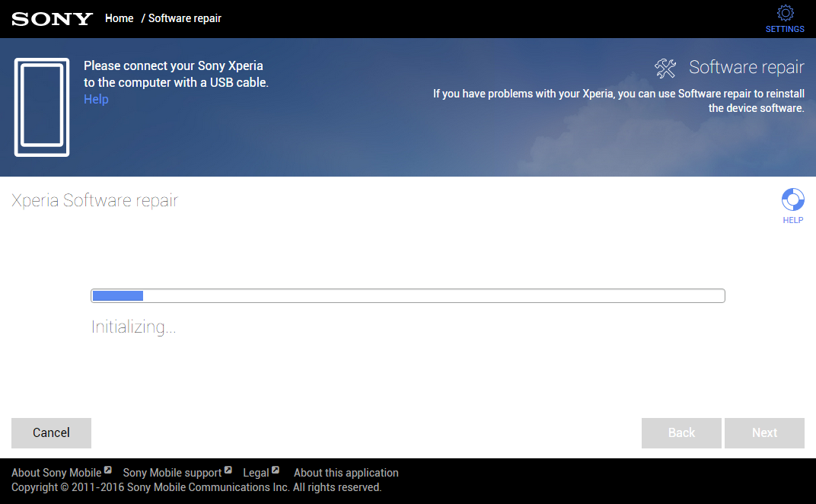
Task: Open Sony Mobile support link
Action: point(172,473)
